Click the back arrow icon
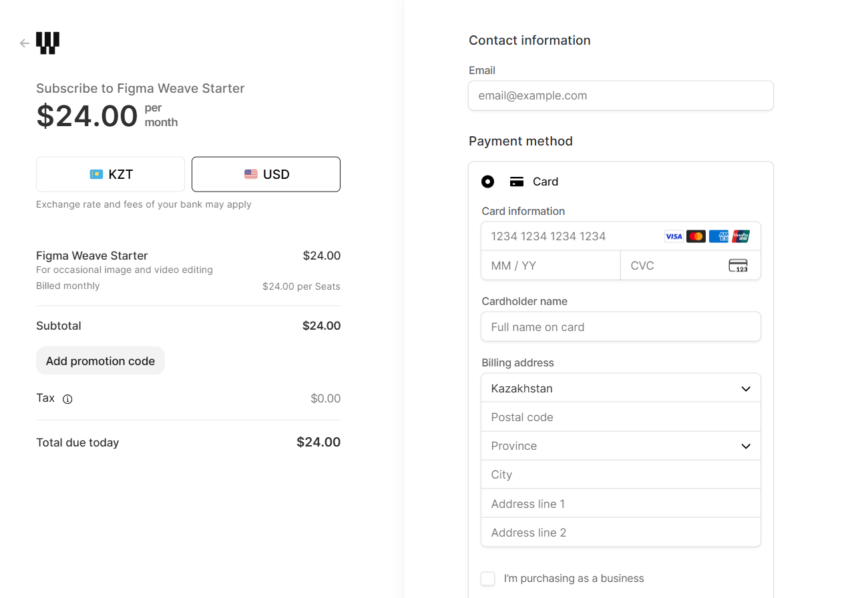This screenshot has width=868, height=598. [x=25, y=43]
